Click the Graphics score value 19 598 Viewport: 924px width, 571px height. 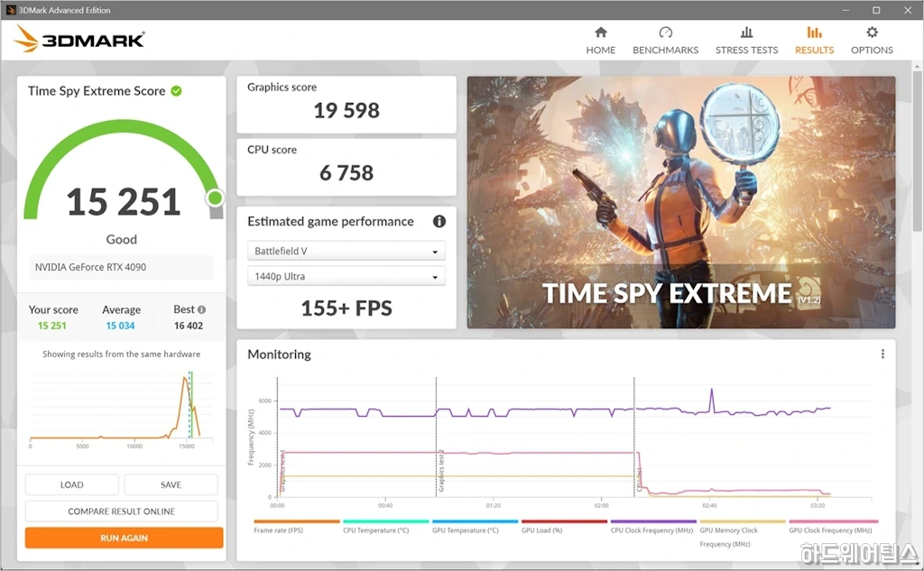346,110
